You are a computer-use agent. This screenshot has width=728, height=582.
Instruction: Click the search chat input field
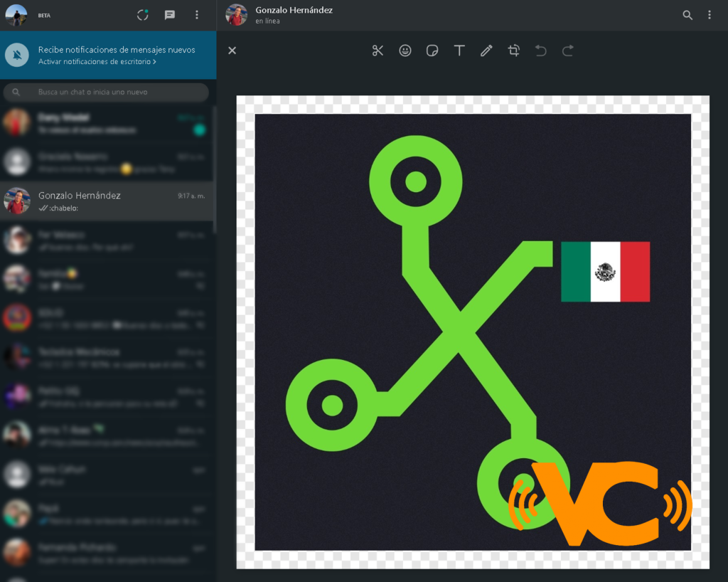coord(114,92)
